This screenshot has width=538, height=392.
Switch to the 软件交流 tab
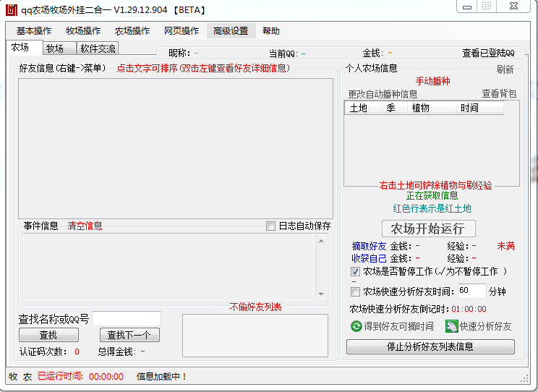point(98,48)
